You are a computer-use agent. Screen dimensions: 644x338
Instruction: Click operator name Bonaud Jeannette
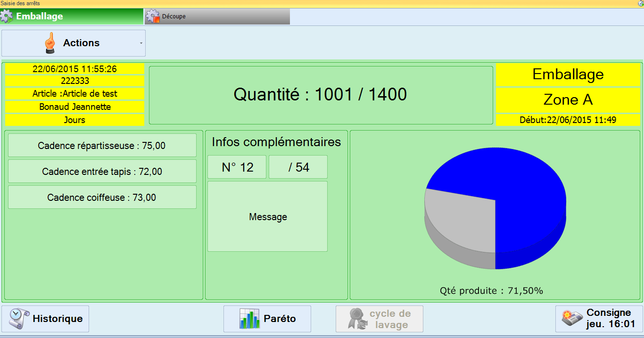tap(75, 107)
